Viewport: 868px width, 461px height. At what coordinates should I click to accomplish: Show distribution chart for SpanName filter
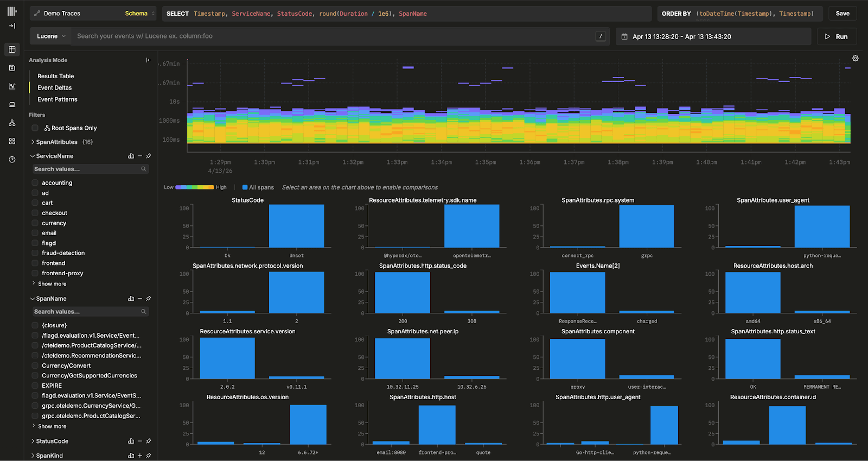tap(131, 299)
